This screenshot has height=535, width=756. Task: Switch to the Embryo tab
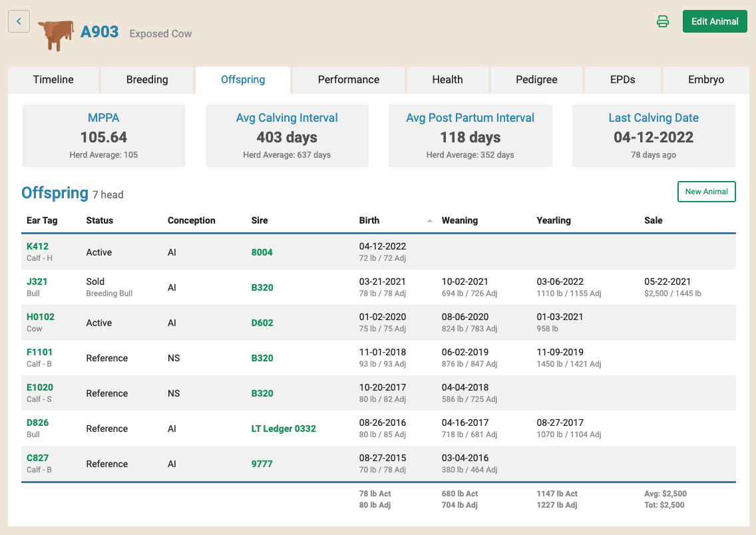(x=705, y=80)
